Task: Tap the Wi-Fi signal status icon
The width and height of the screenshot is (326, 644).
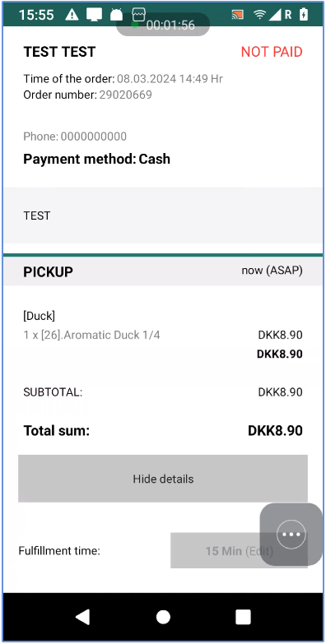Action: coord(260,15)
